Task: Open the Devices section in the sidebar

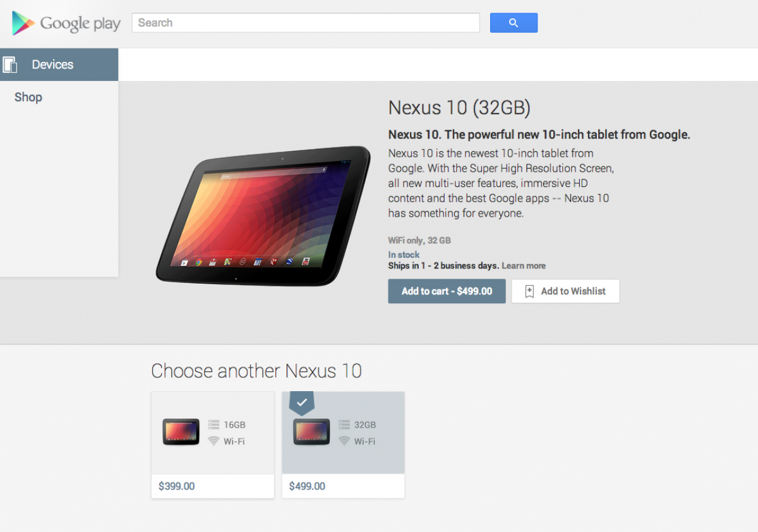Action: point(59,64)
